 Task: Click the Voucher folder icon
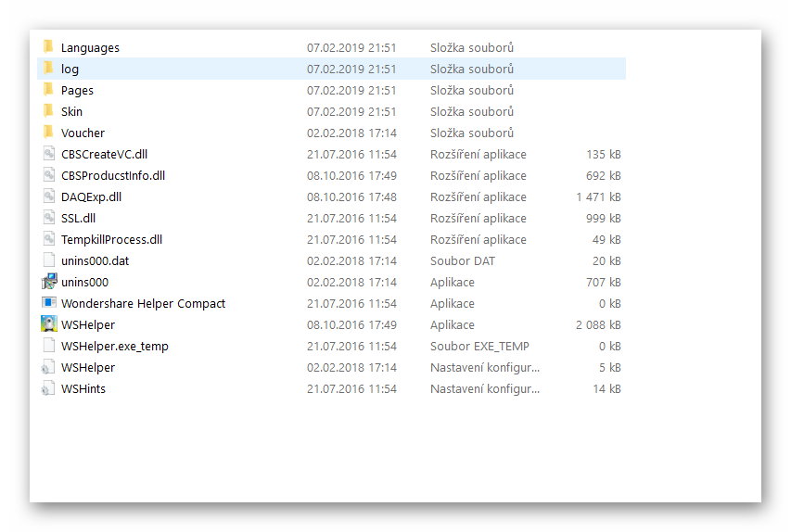48,133
